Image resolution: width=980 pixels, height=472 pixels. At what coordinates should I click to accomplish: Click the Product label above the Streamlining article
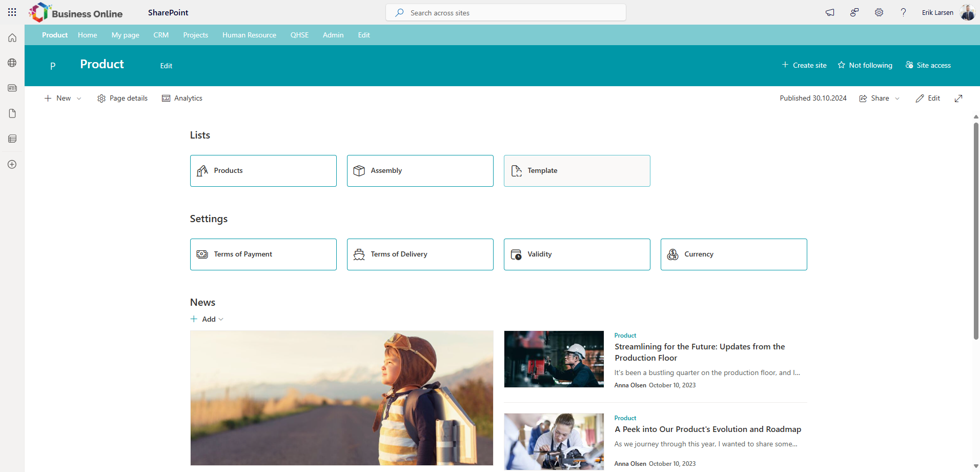click(625, 336)
